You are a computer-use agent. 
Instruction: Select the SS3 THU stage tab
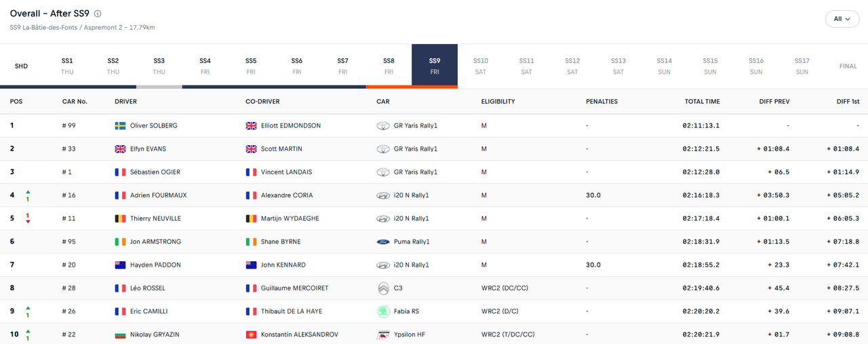[159, 66]
